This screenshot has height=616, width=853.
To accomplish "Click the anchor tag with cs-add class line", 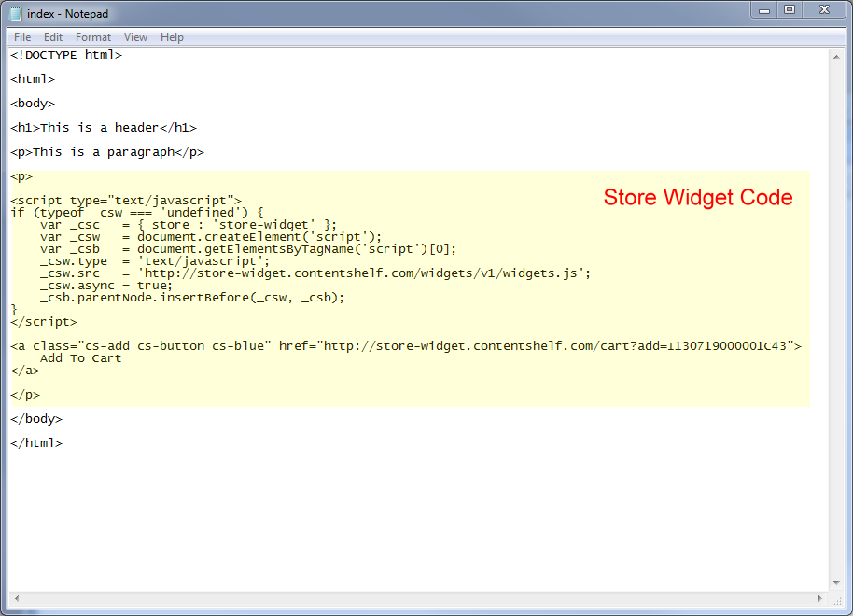I will pos(406,346).
